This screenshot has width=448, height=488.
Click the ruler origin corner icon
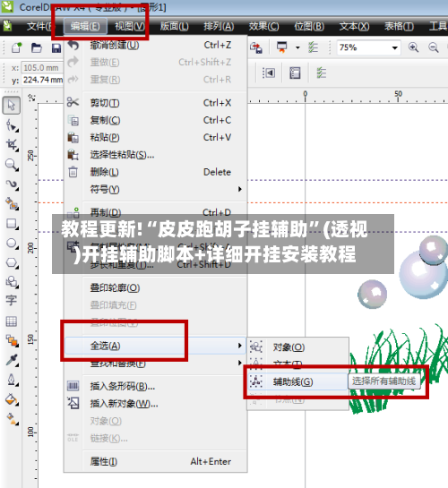click(31, 98)
